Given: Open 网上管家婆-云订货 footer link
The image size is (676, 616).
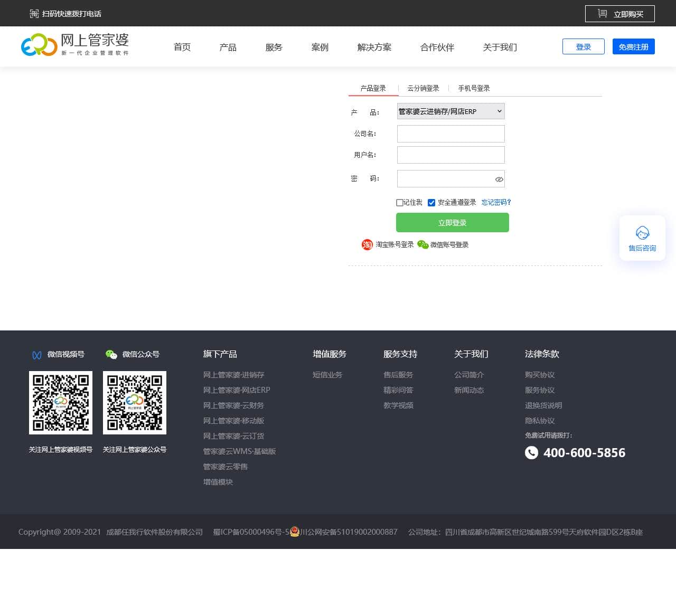Looking at the screenshot, I should [x=234, y=436].
